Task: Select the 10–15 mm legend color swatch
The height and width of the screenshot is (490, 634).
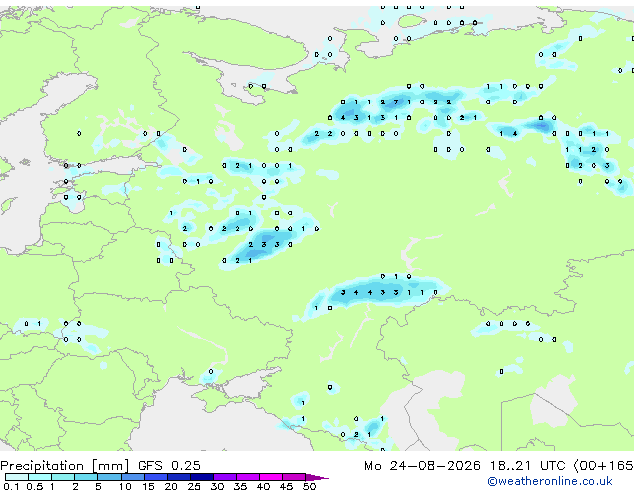Action: coord(133,477)
